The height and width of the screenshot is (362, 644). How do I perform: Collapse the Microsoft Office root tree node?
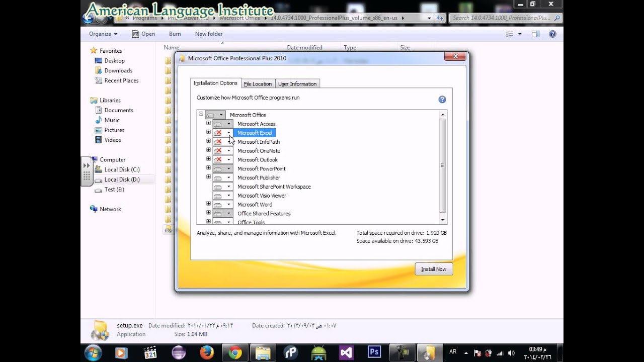click(x=201, y=114)
